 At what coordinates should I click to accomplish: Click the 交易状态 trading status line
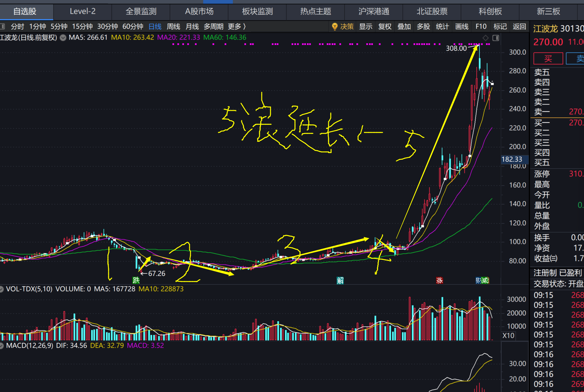[559, 284]
